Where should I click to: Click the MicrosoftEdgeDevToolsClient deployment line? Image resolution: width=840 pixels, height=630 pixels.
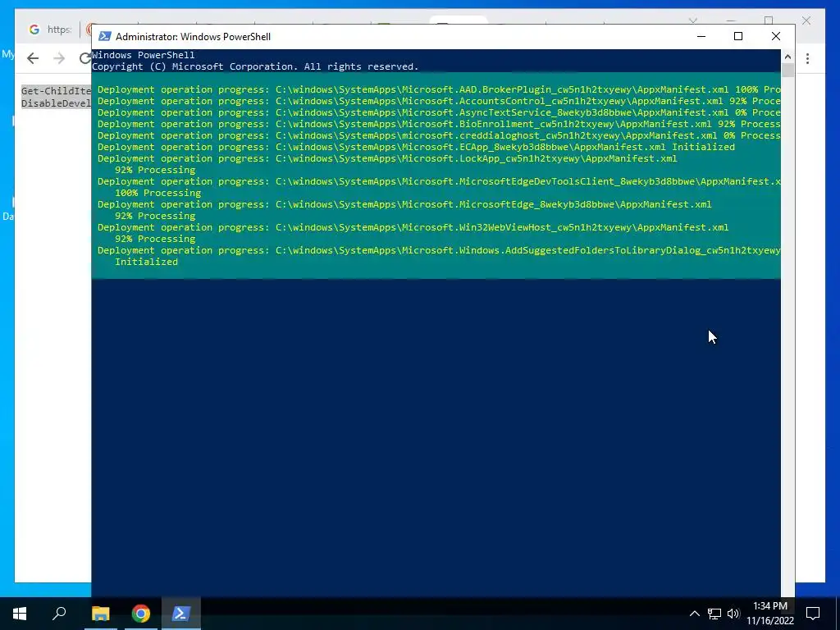coord(439,181)
